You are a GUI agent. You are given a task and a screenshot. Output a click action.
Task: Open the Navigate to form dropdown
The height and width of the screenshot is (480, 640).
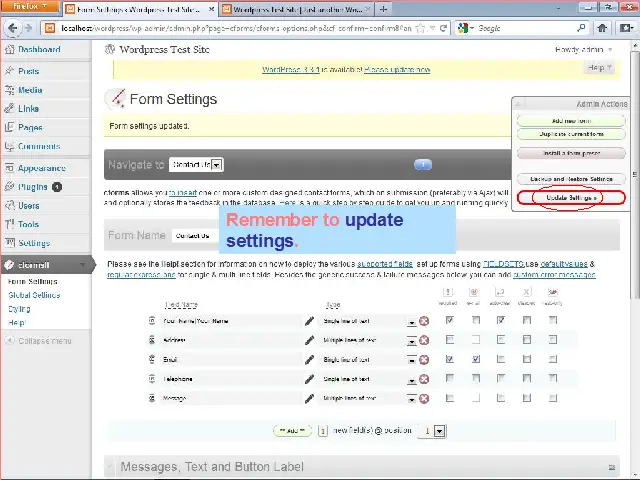(x=196, y=164)
